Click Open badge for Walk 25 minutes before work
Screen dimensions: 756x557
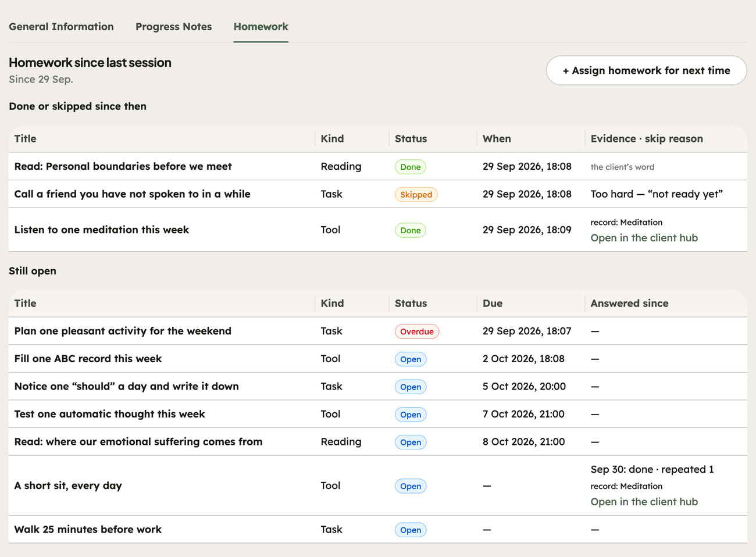(411, 530)
